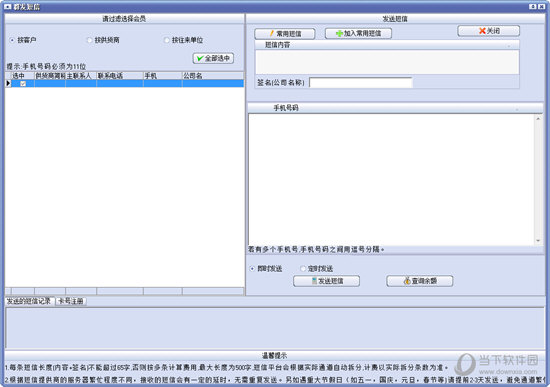Click the 联系电话 column header
The width and height of the screenshot is (550, 387).
[120, 76]
